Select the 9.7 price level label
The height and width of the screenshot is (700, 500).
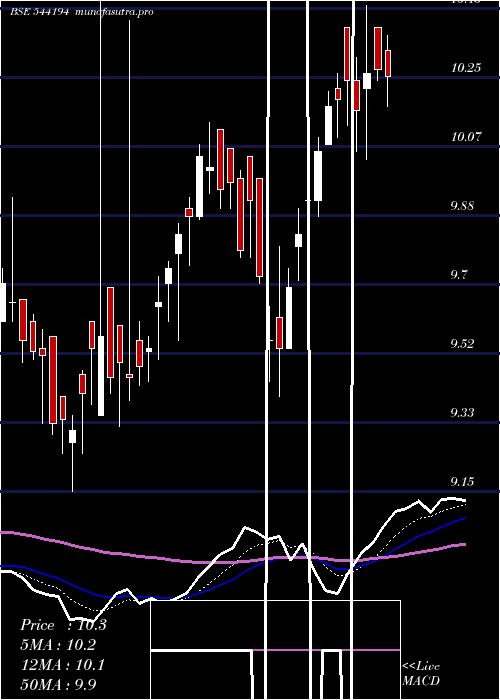[x=459, y=275]
